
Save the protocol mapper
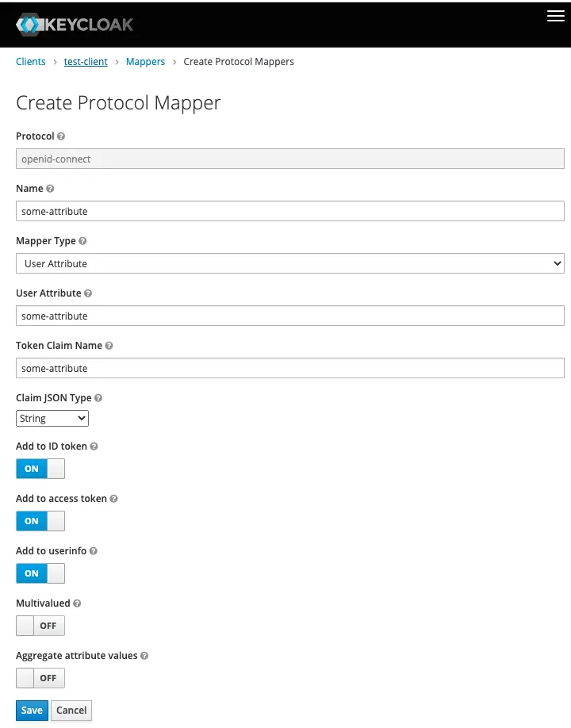coord(32,711)
